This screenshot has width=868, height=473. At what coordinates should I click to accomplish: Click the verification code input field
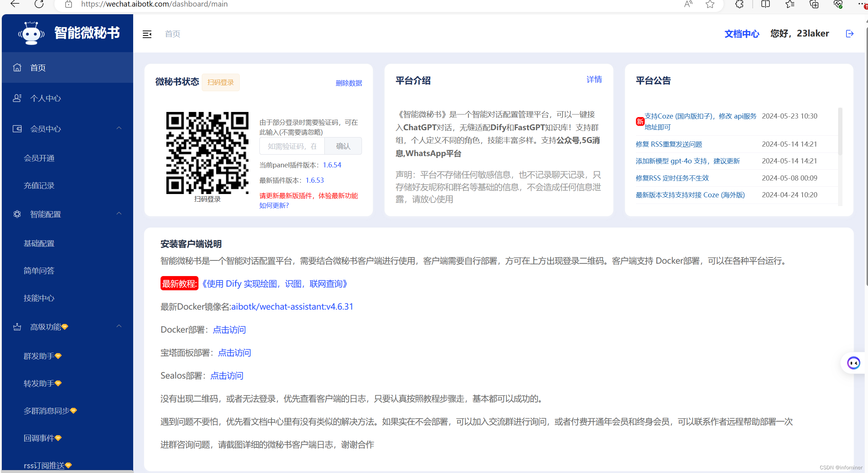[292, 146]
